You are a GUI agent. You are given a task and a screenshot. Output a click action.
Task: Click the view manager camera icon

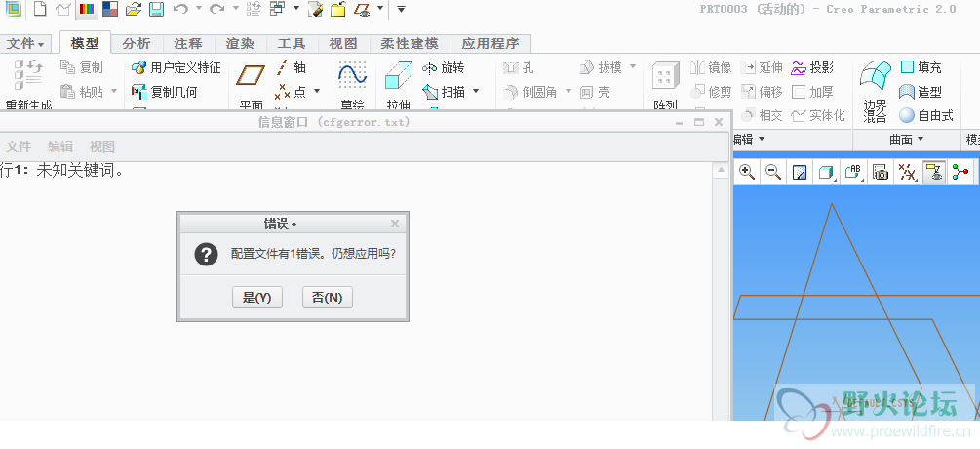click(x=881, y=173)
